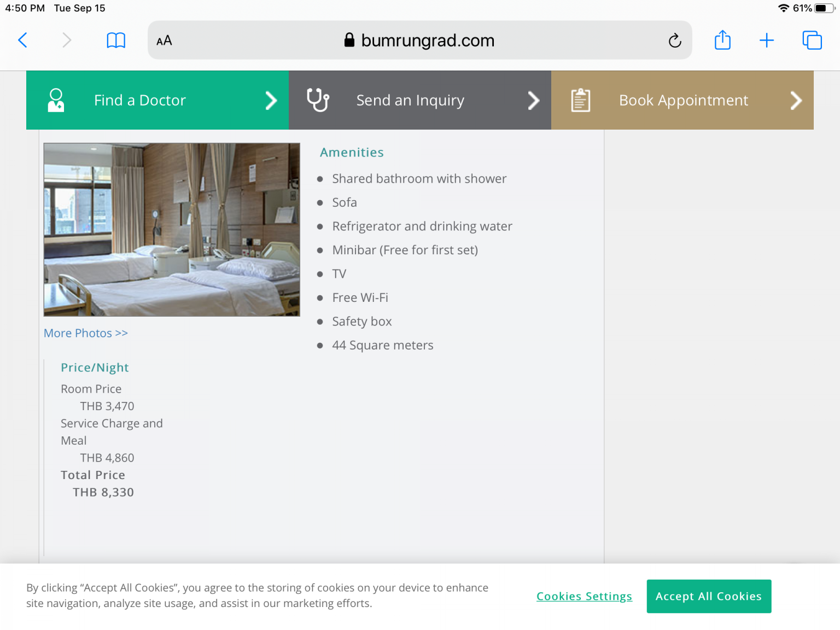Open the Share sheet icon
This screenshot has height=630, width=840.
pyautogui.click(x=722, y=40)
